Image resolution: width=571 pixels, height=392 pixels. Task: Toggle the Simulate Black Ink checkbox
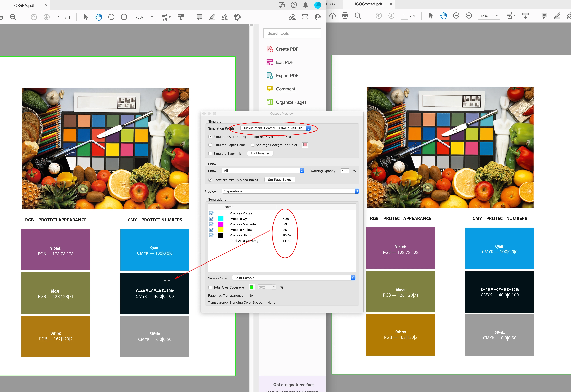[x=210, y=154]
